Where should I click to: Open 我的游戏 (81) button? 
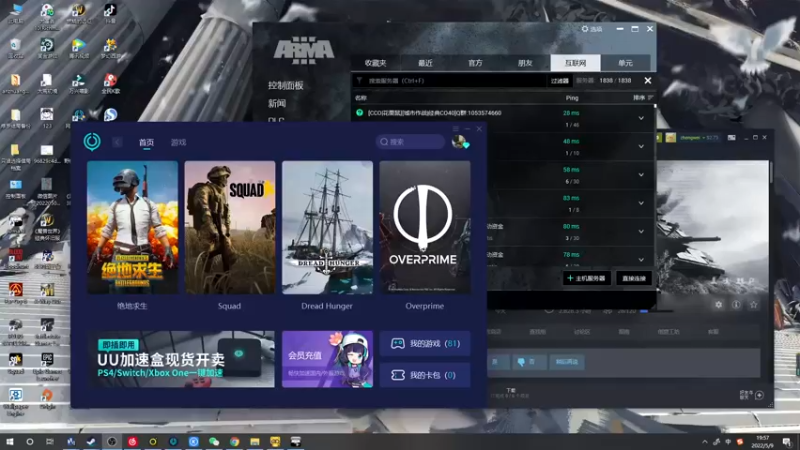point(424,343)
